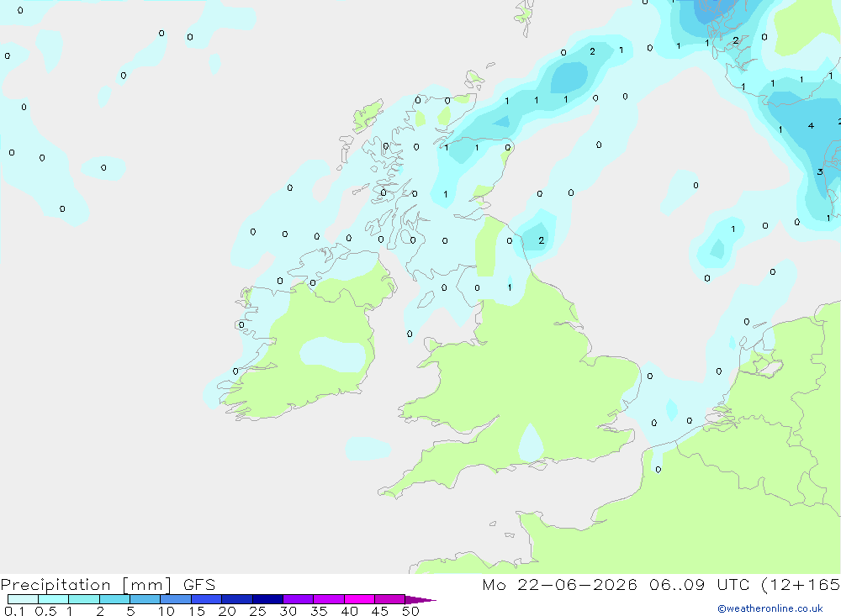
Task: Click the 0.1–0.5 mm palest cyan legend swatch
Action: [23, 599]
